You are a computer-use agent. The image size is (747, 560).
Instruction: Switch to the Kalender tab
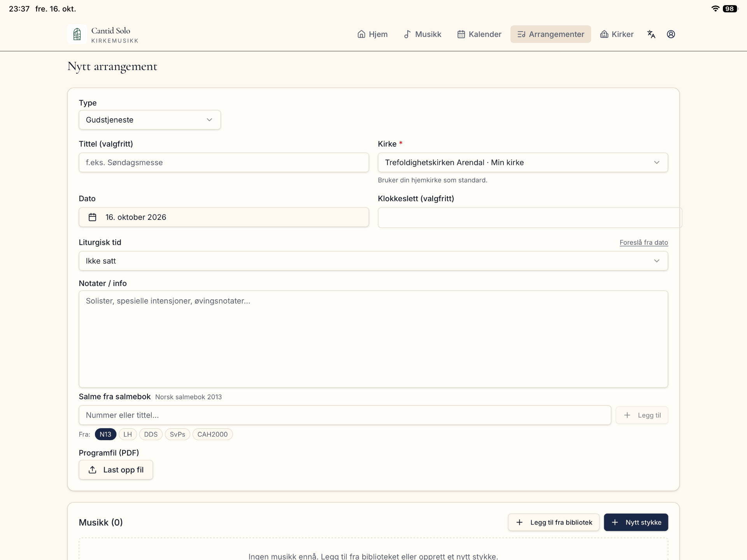pos(479,34)
